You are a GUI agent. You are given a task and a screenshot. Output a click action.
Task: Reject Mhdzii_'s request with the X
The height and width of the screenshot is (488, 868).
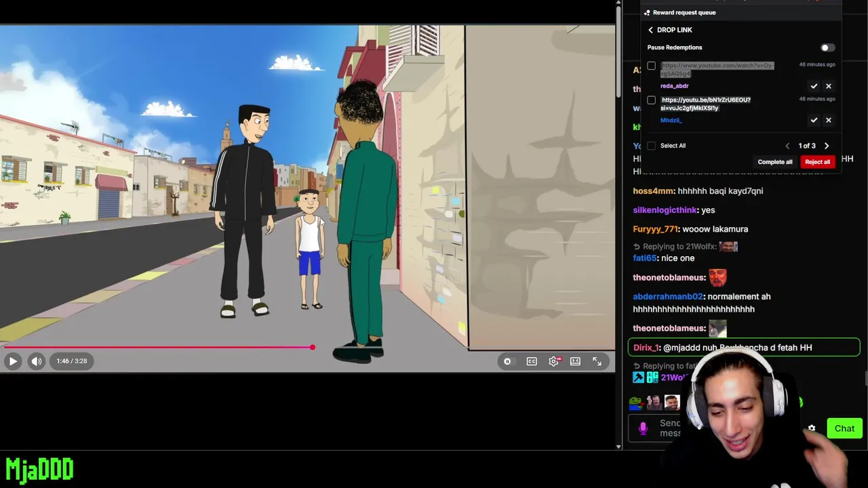(828, 120)
